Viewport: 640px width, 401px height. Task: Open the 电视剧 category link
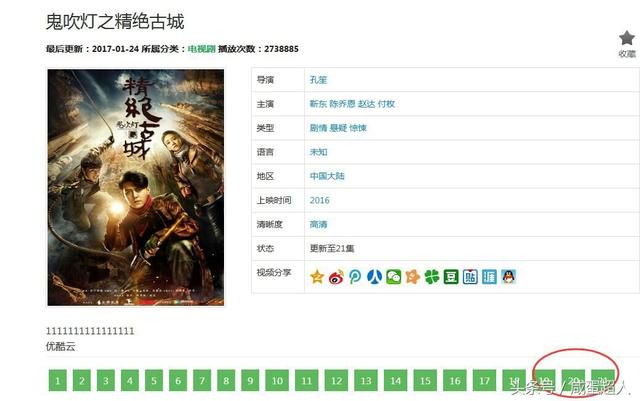(201, 49)
